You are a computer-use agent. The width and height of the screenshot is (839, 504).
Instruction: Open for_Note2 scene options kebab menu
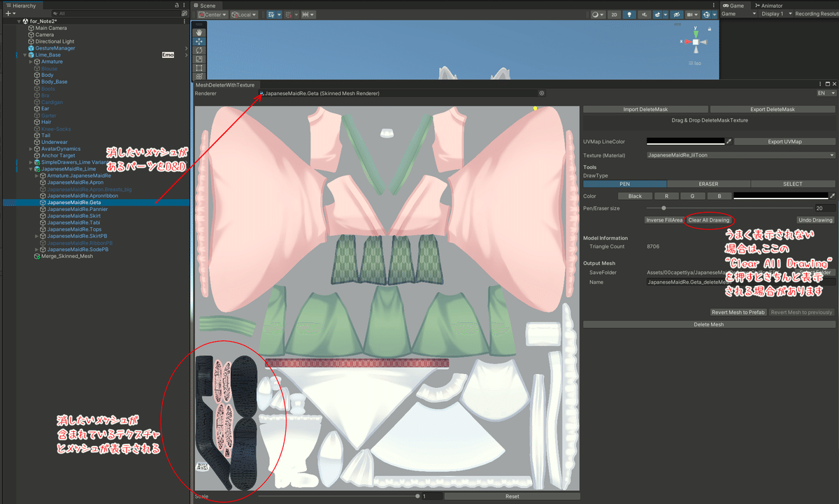coord(185,21)
